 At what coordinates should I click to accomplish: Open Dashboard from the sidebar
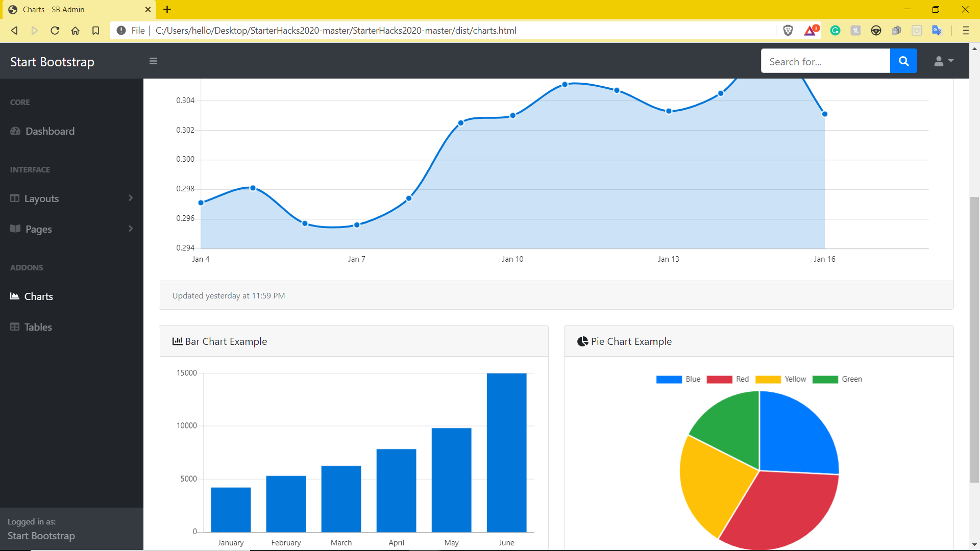click(50, 131)
